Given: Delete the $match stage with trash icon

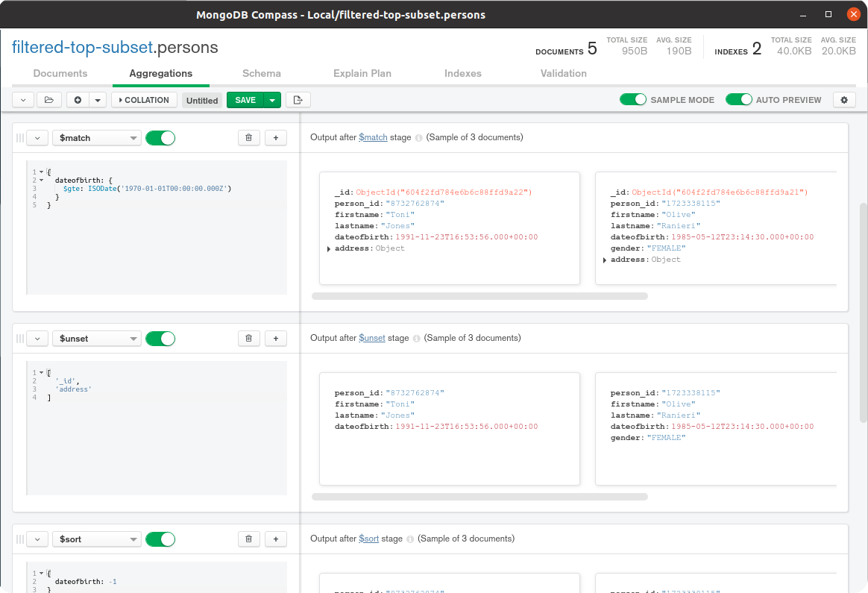Looking at the screenshot, I should 248,138.
